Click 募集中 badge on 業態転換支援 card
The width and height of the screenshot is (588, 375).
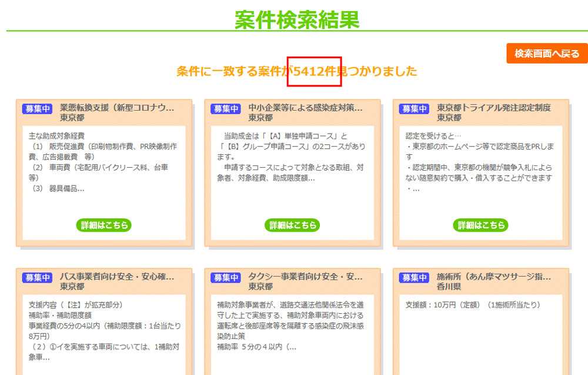click(38, 109)
